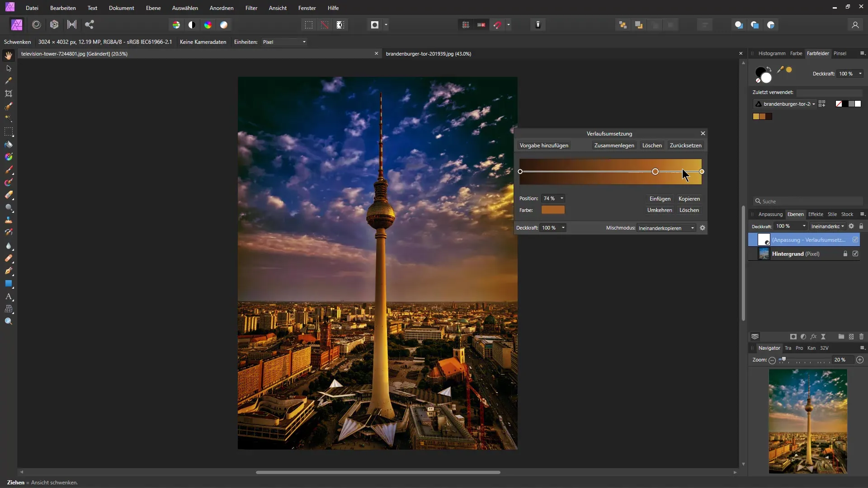Toggle lock on Hintergrund layer
Image resolution: width=868 pixels, height=488 pixels.
pos(845,254)
